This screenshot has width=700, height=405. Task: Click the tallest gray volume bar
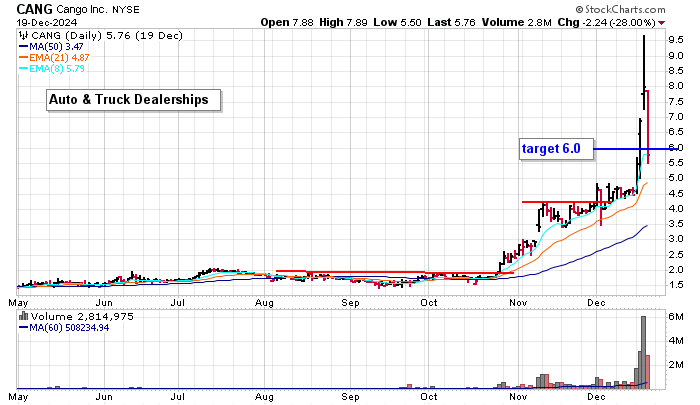point(643,352)
